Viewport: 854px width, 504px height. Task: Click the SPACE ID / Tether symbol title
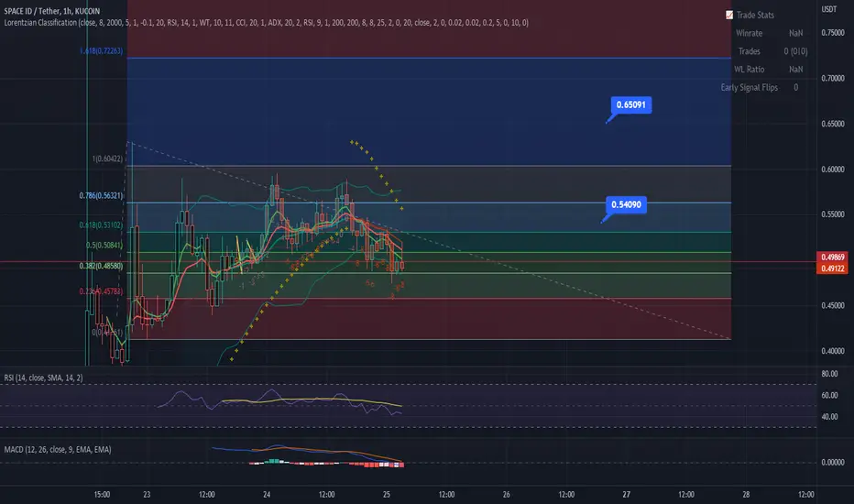pos(51,11)
